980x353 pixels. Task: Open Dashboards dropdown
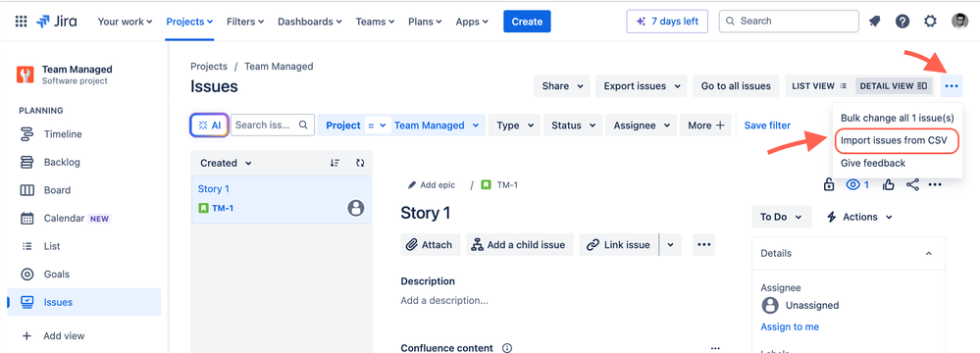[x=309, y=22]
